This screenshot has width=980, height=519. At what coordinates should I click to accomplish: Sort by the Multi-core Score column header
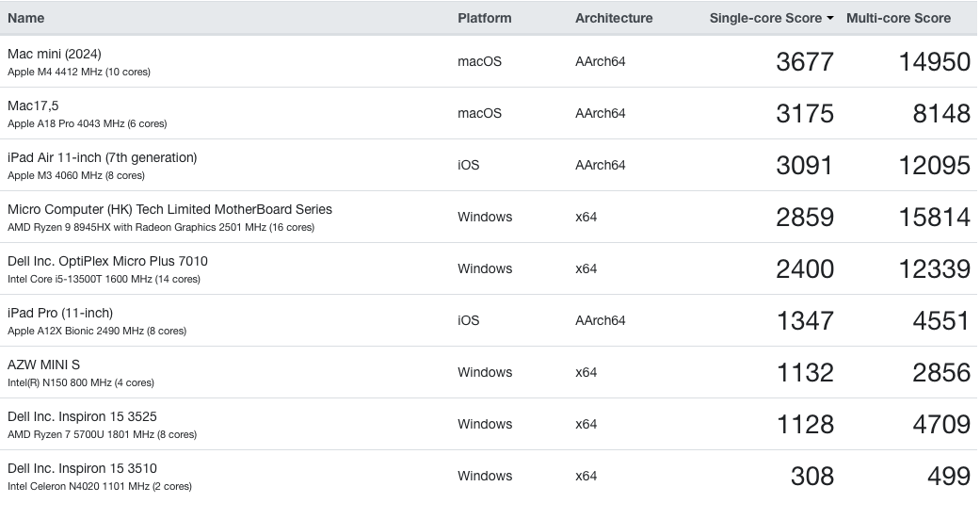tap(899, 18)
